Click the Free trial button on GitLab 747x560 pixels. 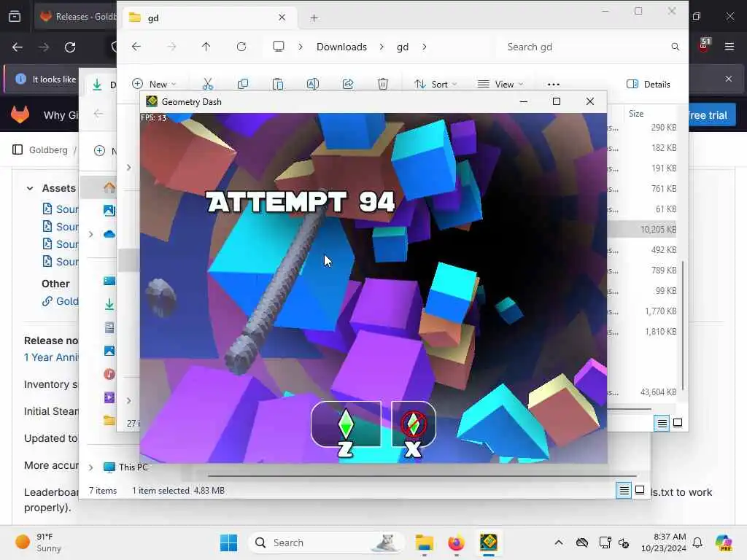pos(708,114)
